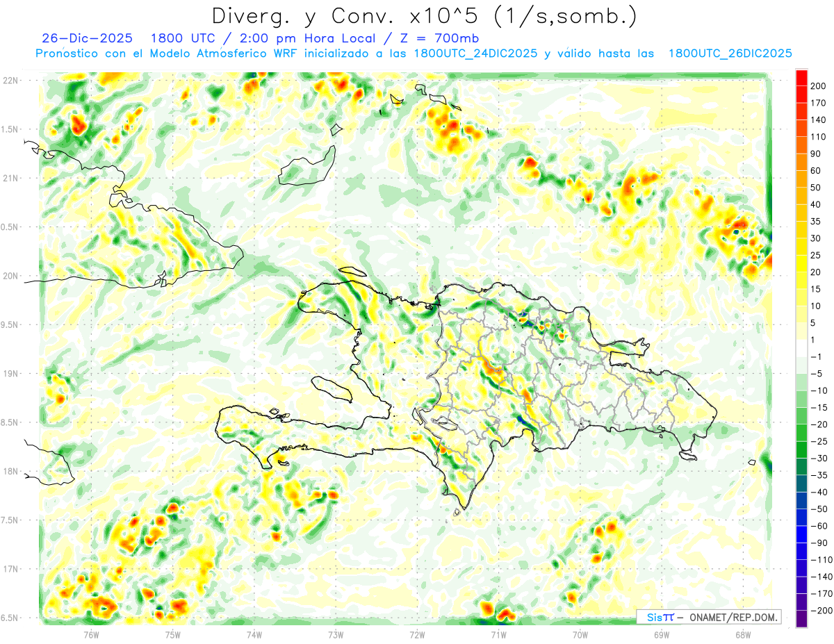Click the "6.5N" latitude label
The height and width of the screenshot is (644, 834).
pos(10,618)
